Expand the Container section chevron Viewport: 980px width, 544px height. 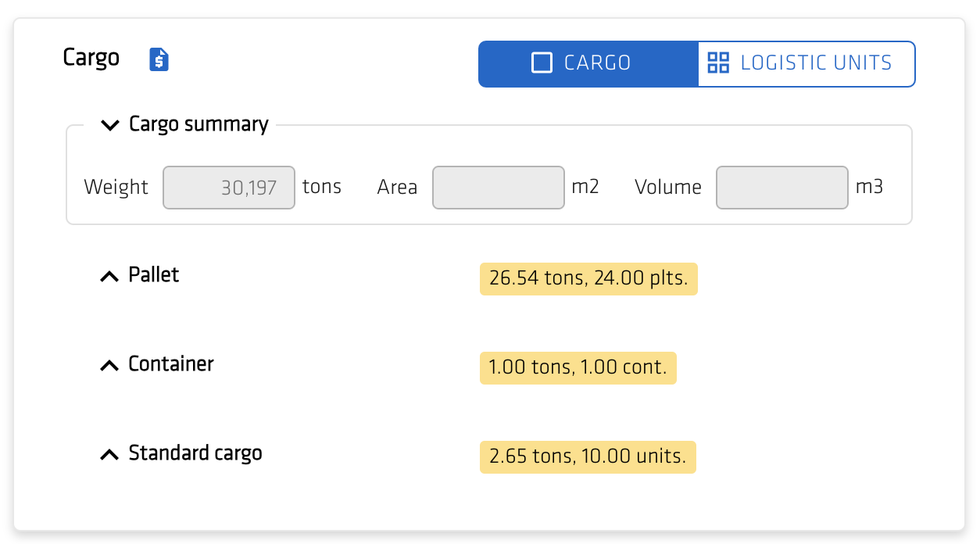[x=109, y=366]
